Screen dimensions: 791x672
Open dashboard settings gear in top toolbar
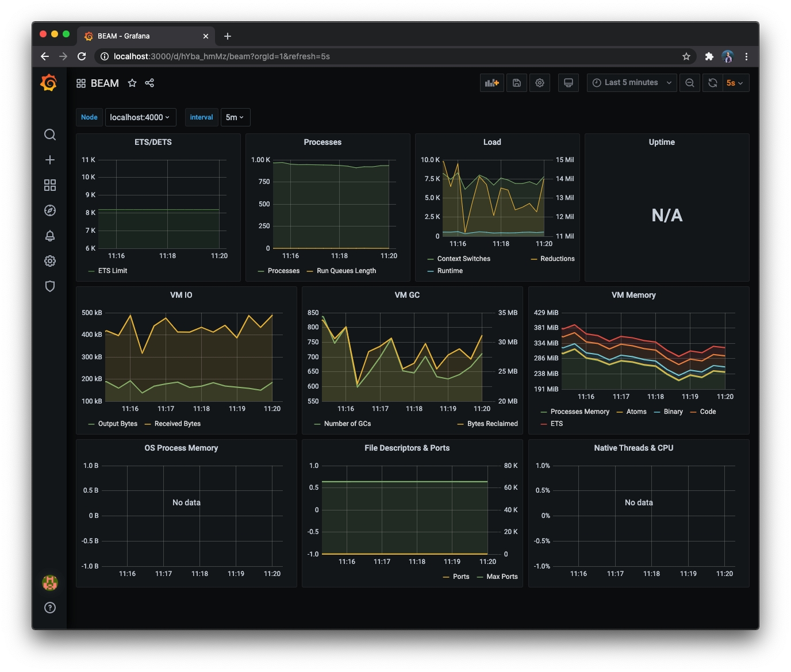pyautogui.click(x=540, y=83)
